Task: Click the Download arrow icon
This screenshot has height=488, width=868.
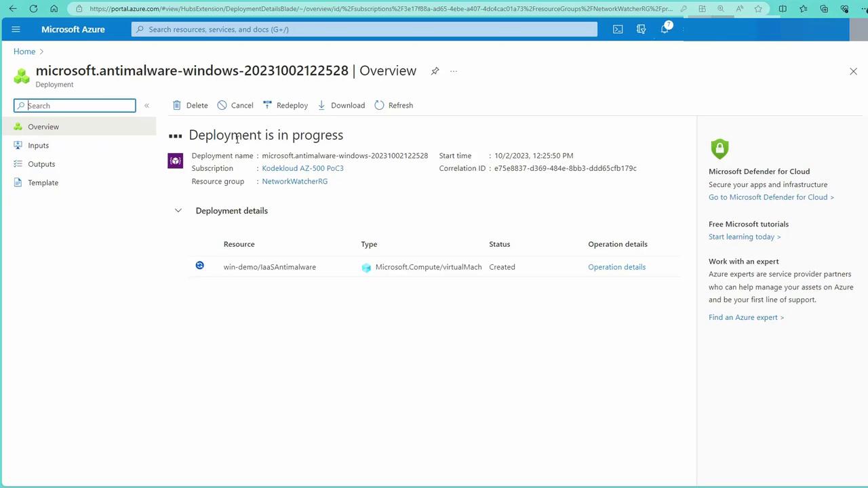Action: 321,105
